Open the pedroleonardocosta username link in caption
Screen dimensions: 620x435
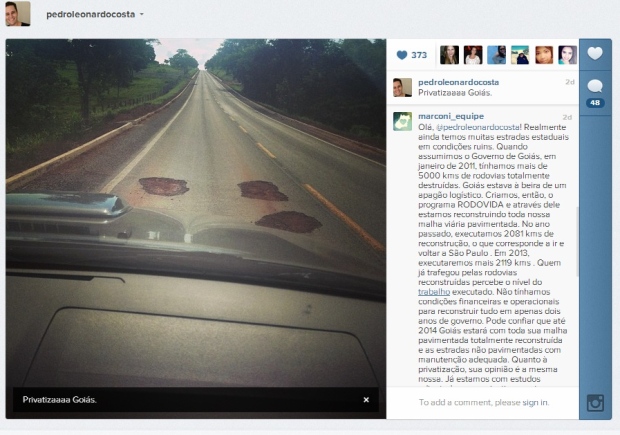(x=458, y=82)
